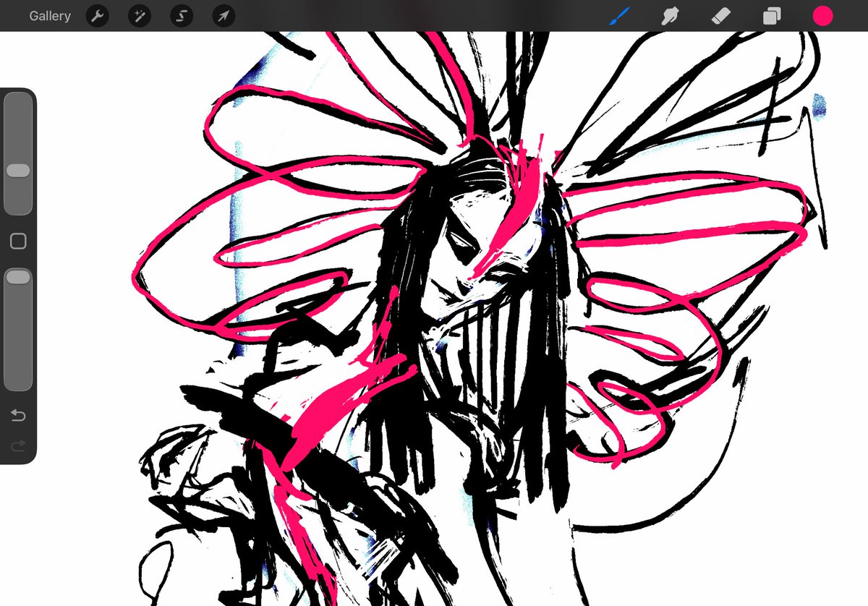
Task: Tap the square Modify button on sidebar
Action: 18,242
